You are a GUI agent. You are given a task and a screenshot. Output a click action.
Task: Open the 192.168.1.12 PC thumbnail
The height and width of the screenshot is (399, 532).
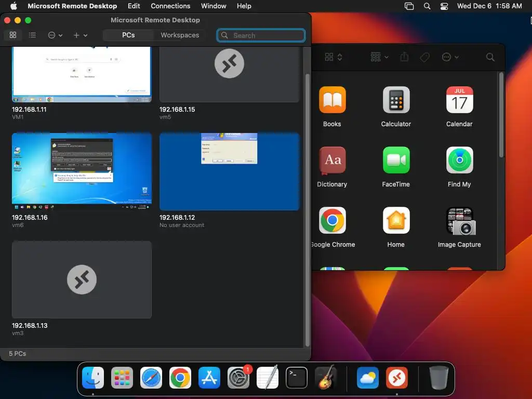click(x=229, y=171)
